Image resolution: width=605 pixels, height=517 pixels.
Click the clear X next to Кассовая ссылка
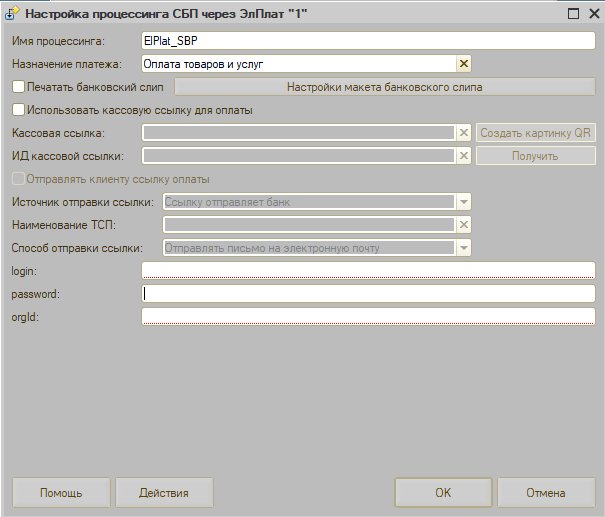click(463, 133)
